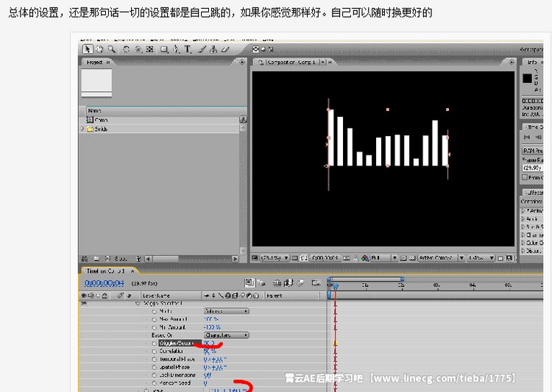Select the Project panel tab
Image resolution: width=552 pixels, height=392 pixels.
(x=94, y=63)
